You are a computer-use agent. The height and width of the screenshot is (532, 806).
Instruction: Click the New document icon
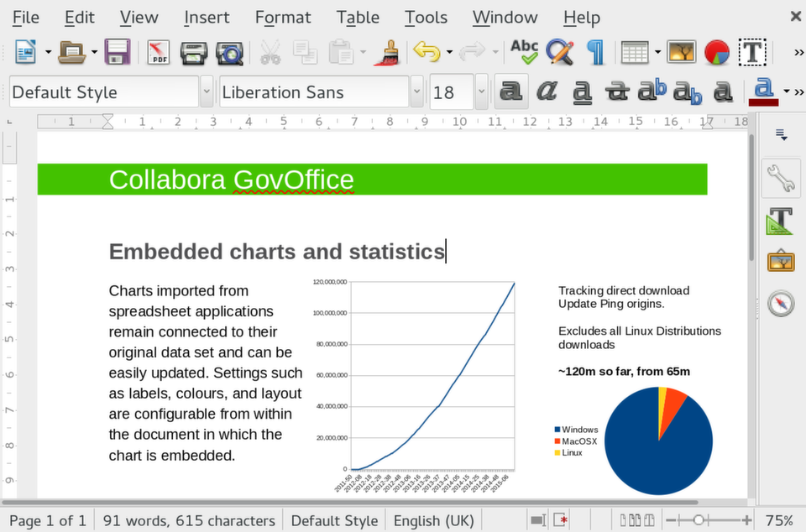click(26, 52)
